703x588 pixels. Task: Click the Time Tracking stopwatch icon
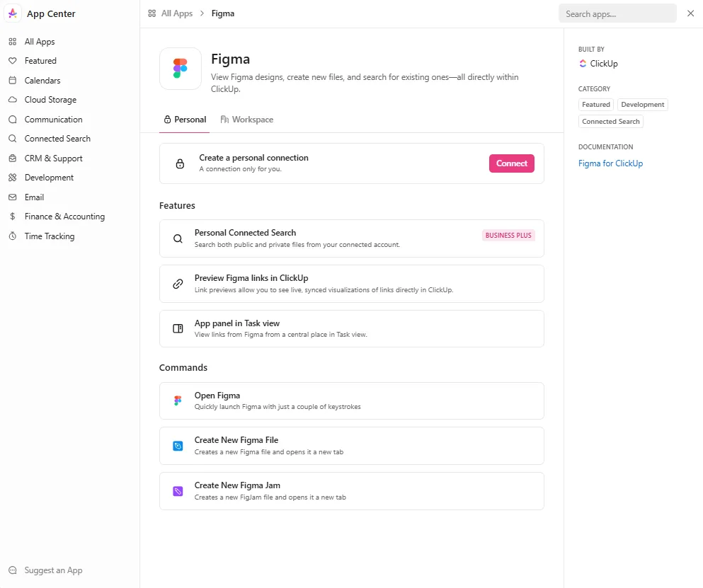[13, 236]
